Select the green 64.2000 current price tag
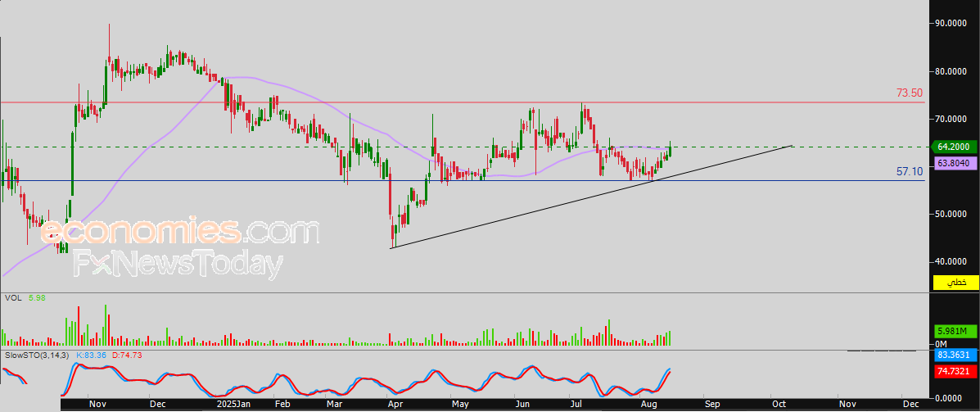The height and width of the screenshot is (412, 980). point(955,147)
